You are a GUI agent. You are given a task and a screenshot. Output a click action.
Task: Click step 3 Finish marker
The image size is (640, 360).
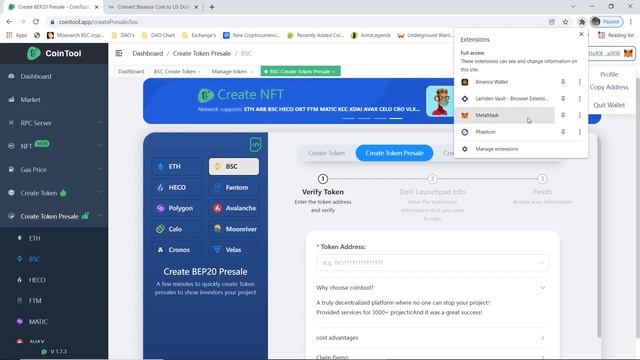[542, 179]
